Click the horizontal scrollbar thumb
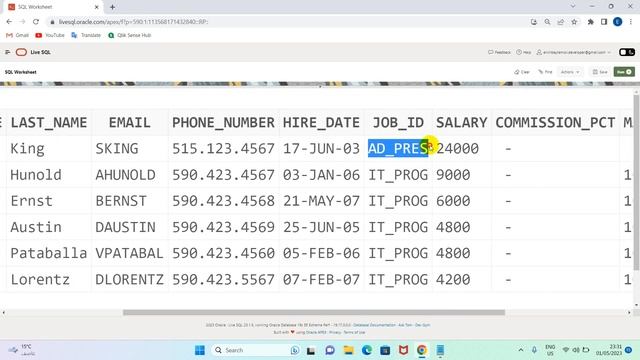Image resolution: width=640 pixels, height=360 pixels. (x=314, y=313)
